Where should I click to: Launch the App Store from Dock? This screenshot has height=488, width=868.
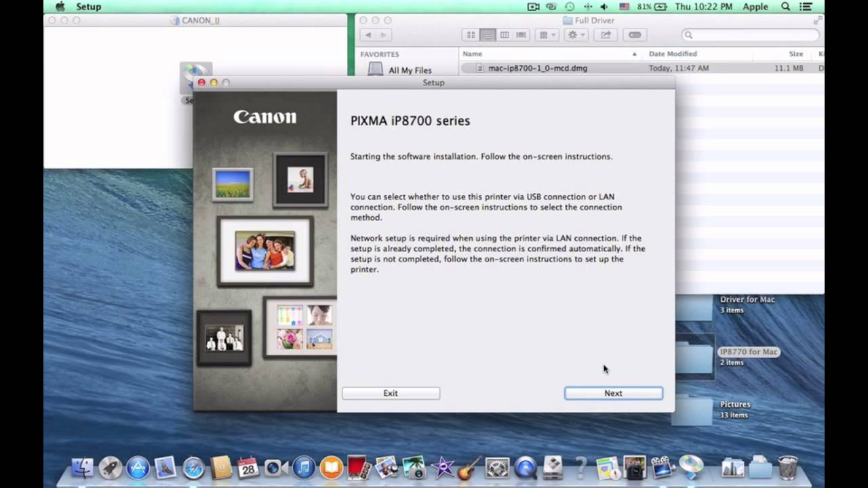point(138,468)
